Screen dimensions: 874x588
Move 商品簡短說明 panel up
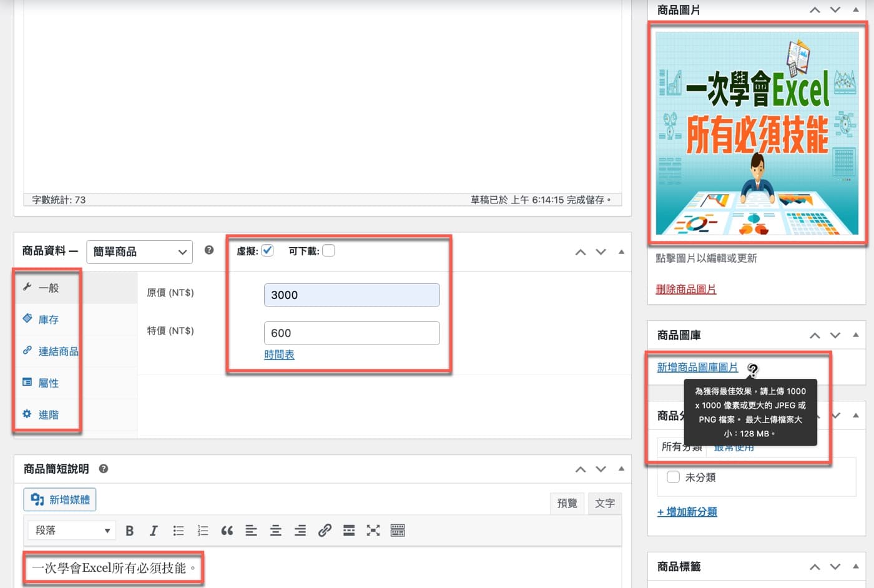click(581, 469)
